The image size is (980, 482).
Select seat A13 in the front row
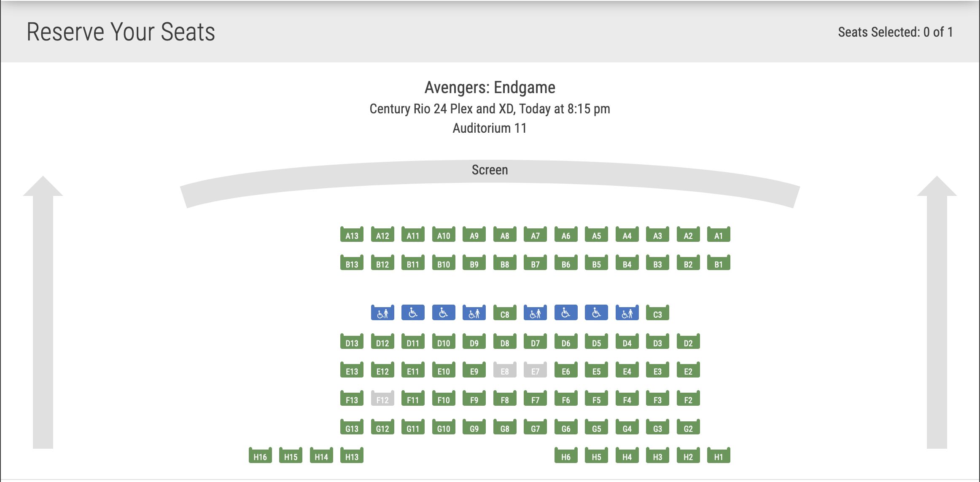pyautogui.click(x=352, y=234)
